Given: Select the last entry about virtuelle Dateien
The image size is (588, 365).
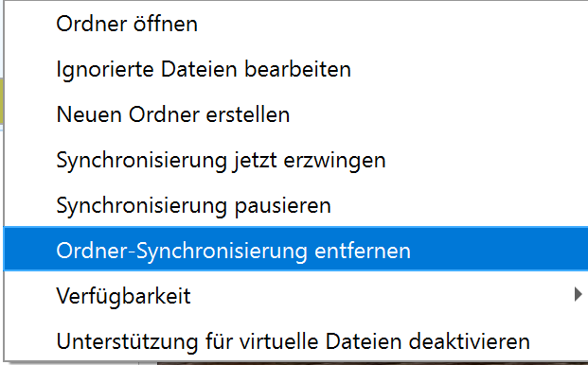Looking at the screenshot, I should [x=295, y=341].
